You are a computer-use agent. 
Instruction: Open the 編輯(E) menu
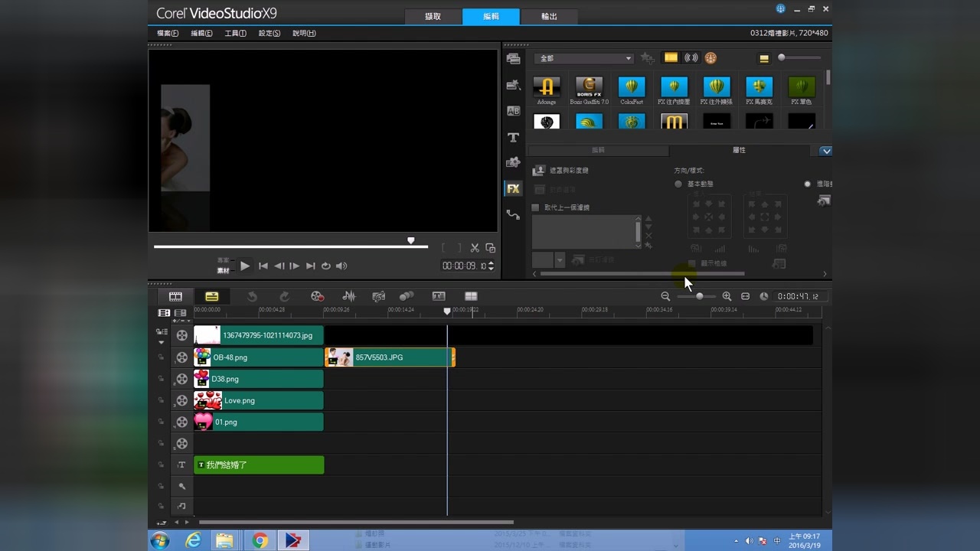(201, 34)
